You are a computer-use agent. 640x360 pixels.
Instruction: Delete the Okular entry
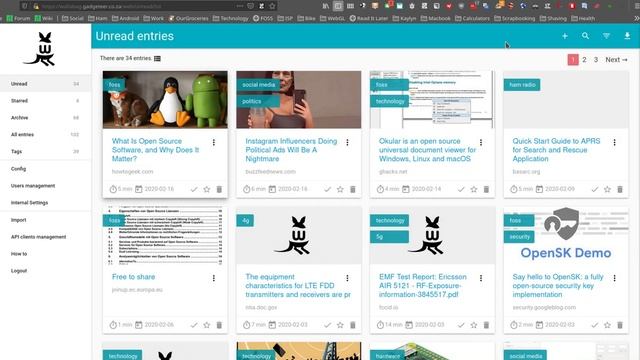click(x=486, y=189)
